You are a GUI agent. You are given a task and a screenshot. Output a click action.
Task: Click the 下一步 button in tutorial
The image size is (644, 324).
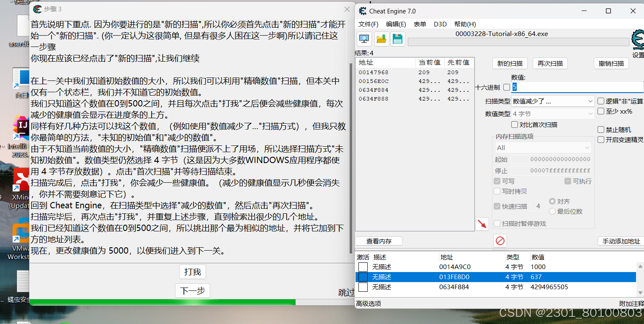[193, 291]
